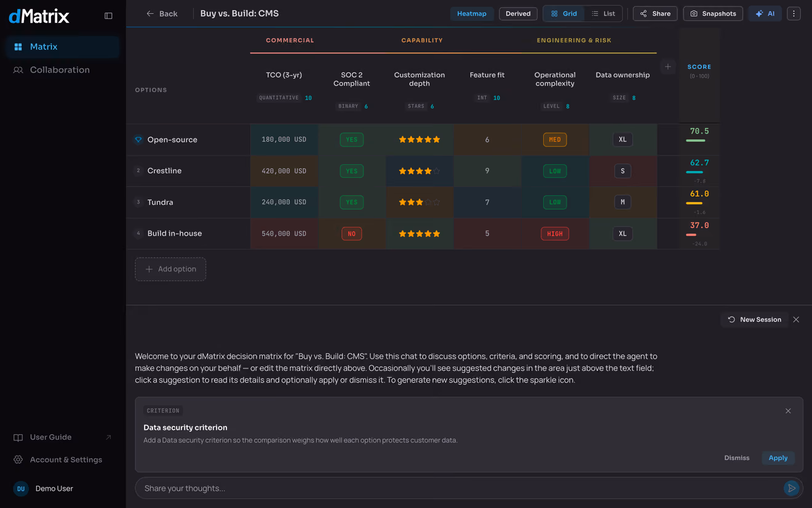Click the Open-source winner badge icon
Image resolution: width=812 pixels, height=508 pixels.
[138, 140]
